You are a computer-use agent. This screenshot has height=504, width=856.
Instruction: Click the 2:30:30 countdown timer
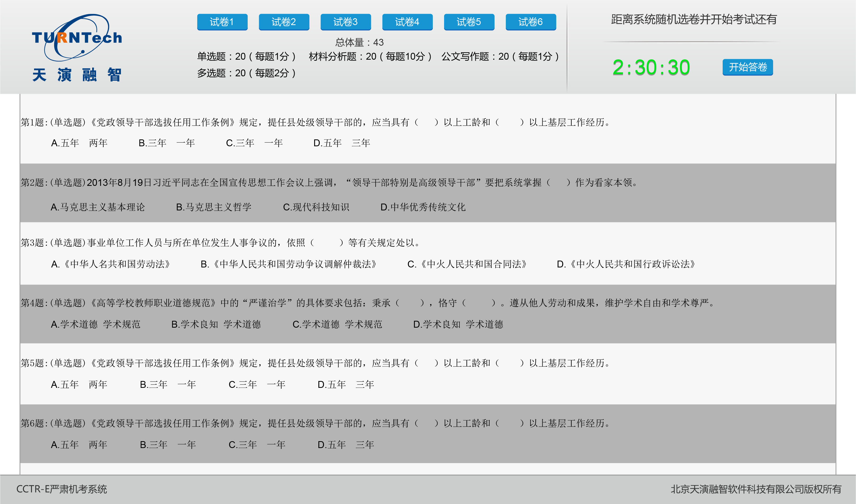(x=651, y=68)
